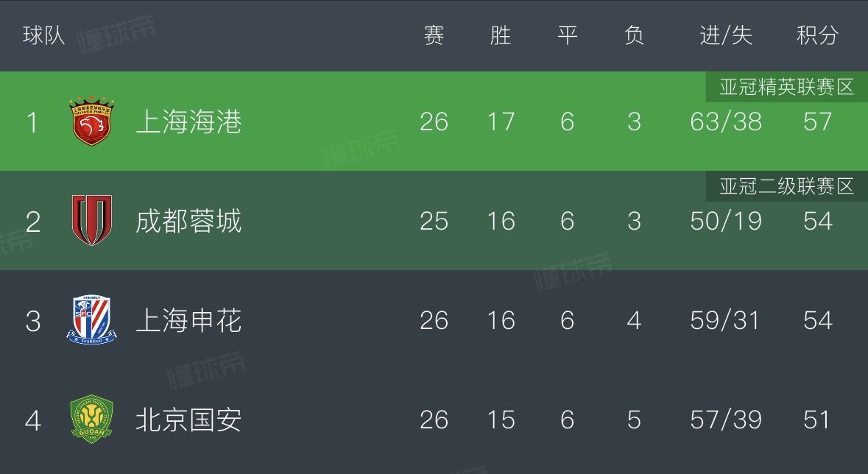The width and height of the screenshot is (868, 474).
Task: Sort by the 进/失 column header
Action: pos(727,35)
